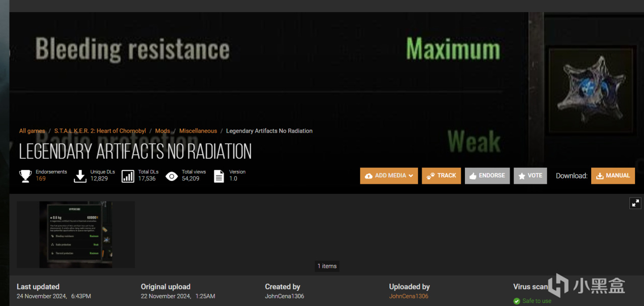Click the Add Media chevron arrow
The width and height of the screenshot is (644, 306).
[x=411, y=176]
